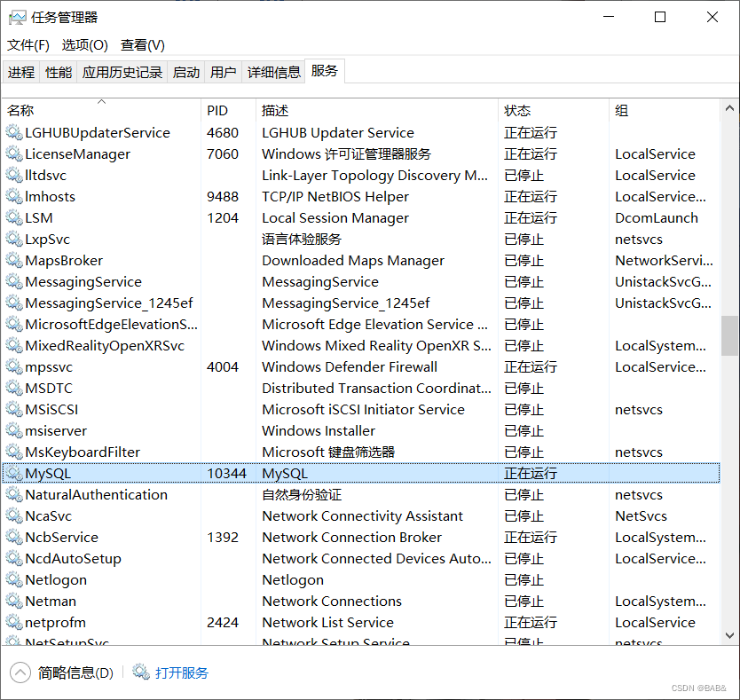The height and width of the screenshot is (700, 740).
Task: Click the NetworkServi... group cell
Action: [664, 260]
